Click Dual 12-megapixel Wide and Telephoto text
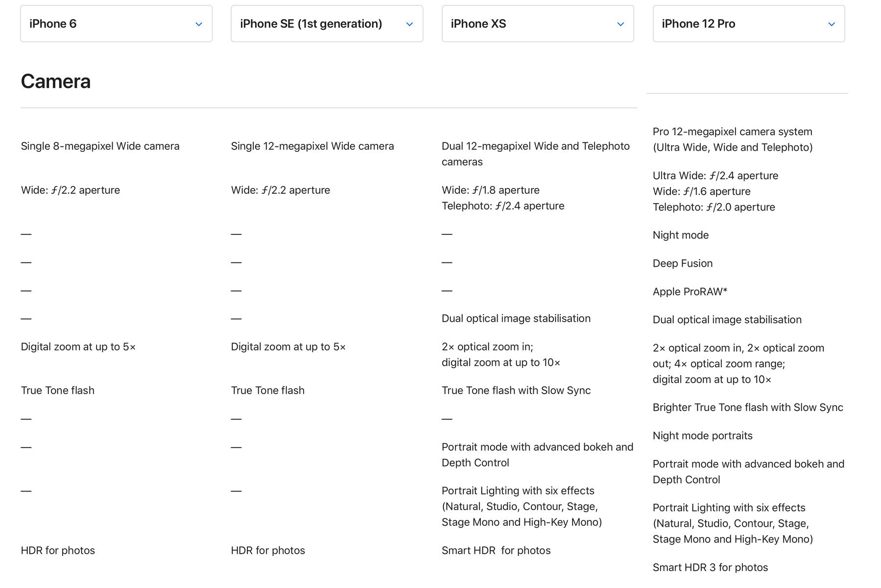 pos(535,146)
